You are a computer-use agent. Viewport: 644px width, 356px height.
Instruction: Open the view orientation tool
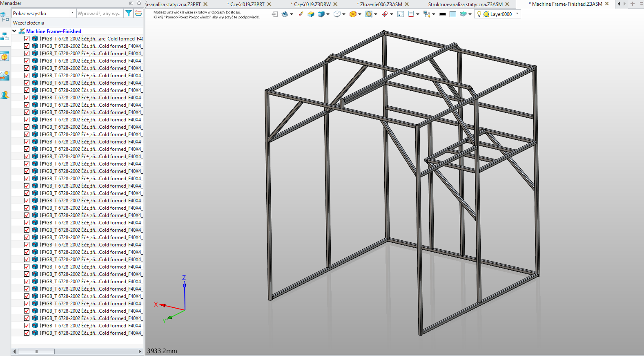pos(285,14)
